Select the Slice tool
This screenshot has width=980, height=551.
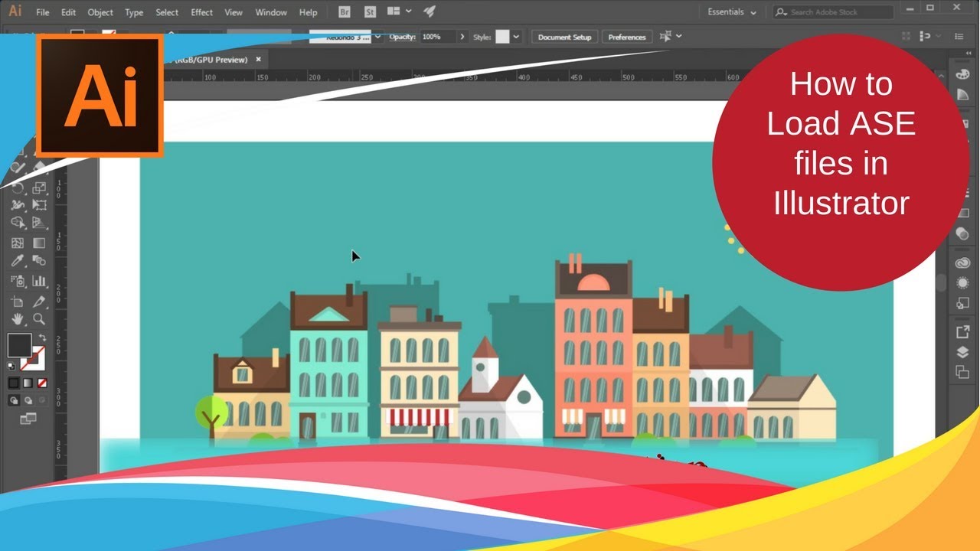click(x=39, y=302)
